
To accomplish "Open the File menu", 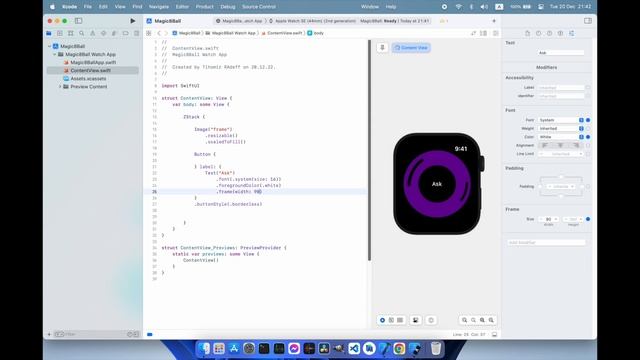I will point(88,7).
